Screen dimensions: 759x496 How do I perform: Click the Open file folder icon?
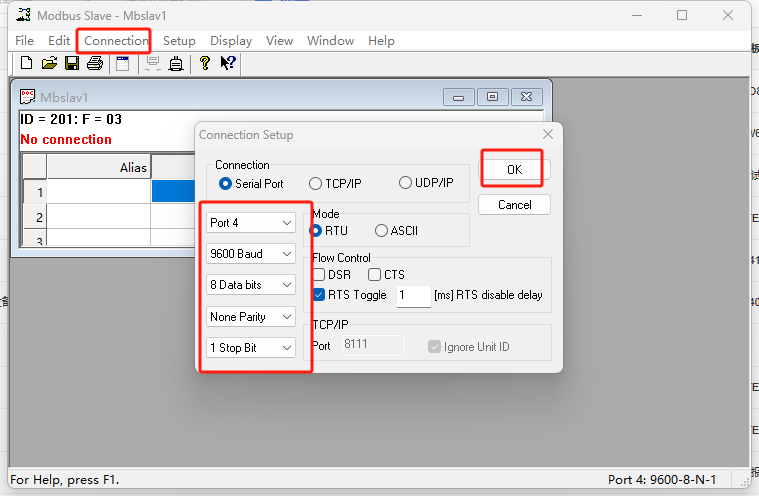[x=49, y=63]
